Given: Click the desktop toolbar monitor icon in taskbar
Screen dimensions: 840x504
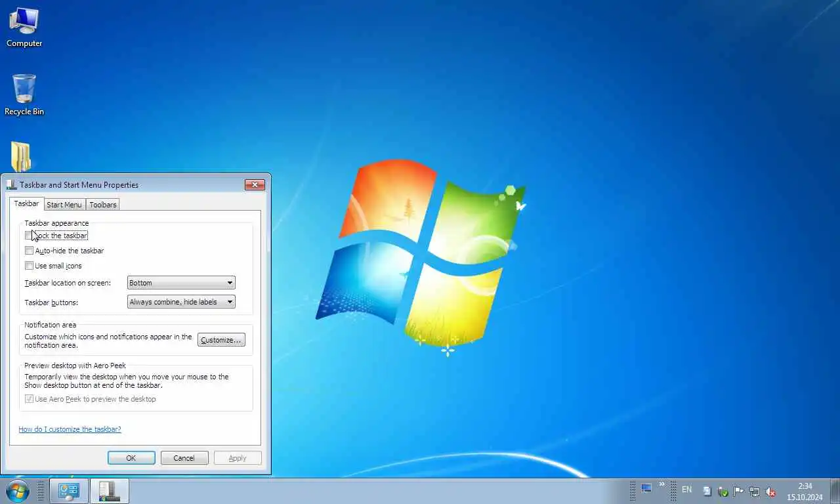Looking at the screenshot, I should (646, 488).
